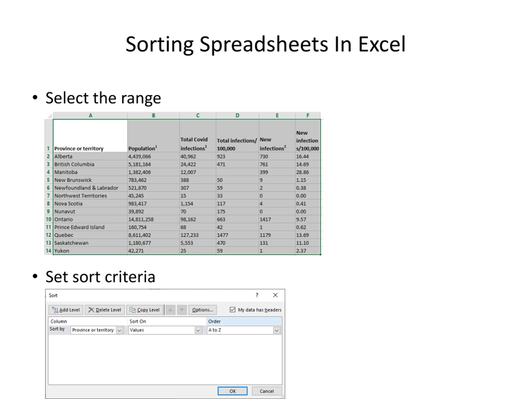This screenshot has height=399, width=532.
Task: Click the Newfoundland & Labrador cell
Action: click(90, 188)
